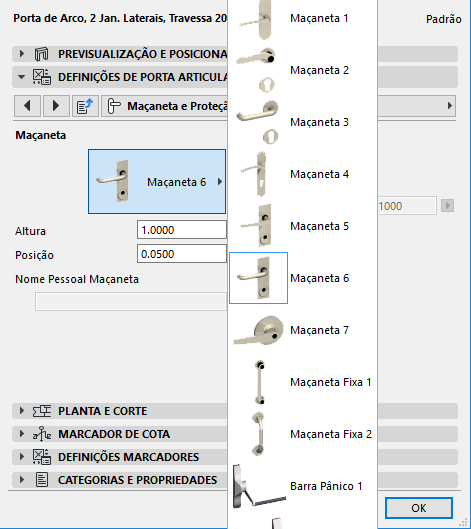Expand the Marcador de Cota panel
The height and width of the screenshot is (529, 471).
tap(22, 434)
